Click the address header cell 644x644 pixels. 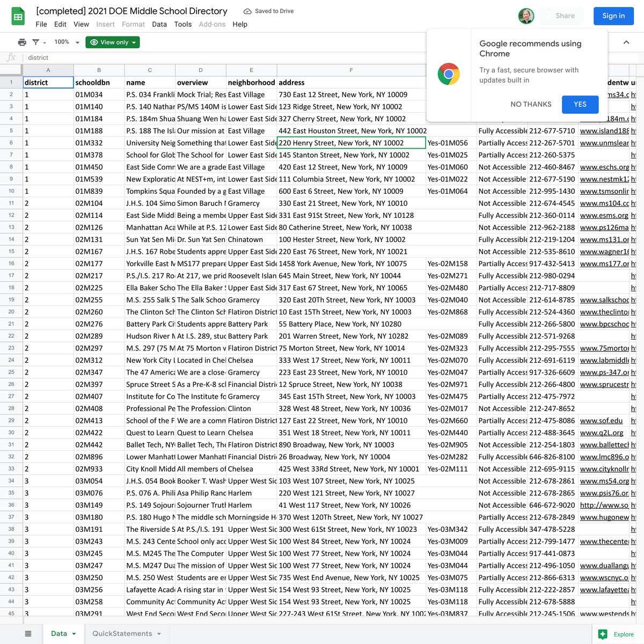[x=351, y=83]
